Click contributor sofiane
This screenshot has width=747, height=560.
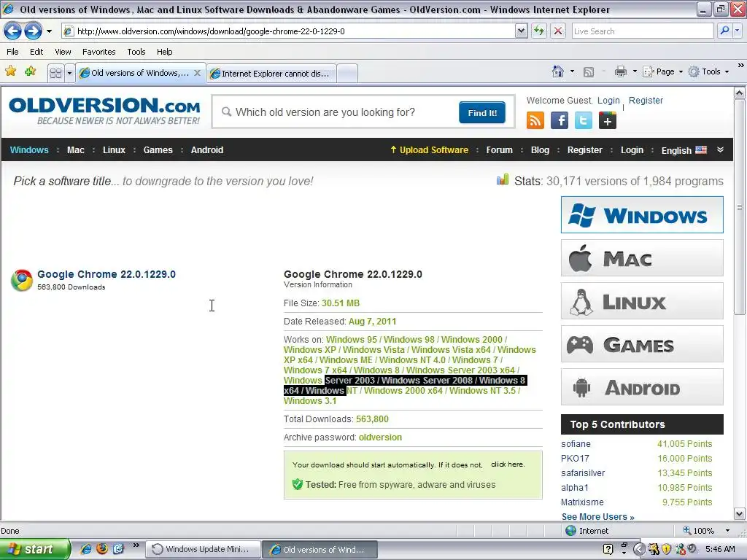pyautogui.click(x=576, y=444)
